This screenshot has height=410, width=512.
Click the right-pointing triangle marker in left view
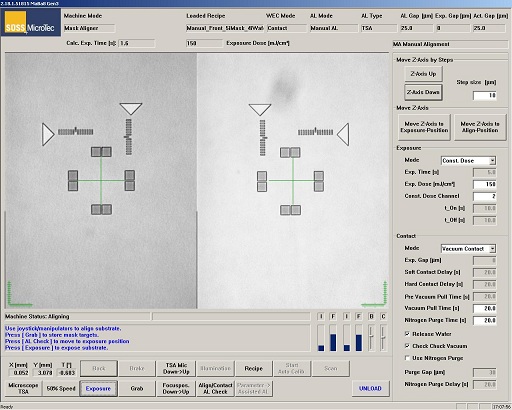(48, 134)
